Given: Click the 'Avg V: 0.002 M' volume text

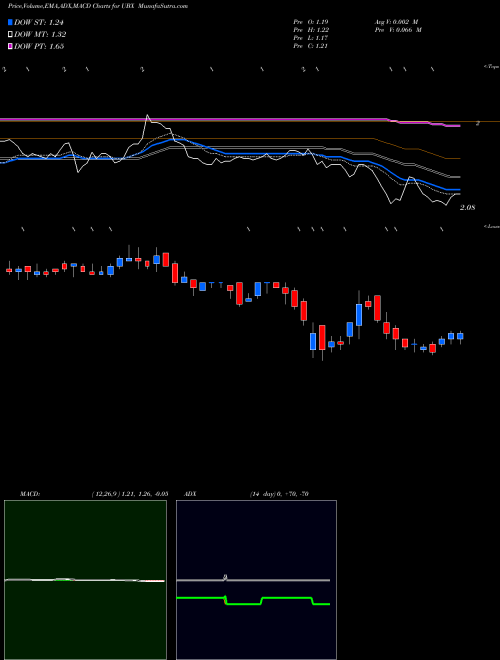Looking at the screenshot, I should pyautogui.click(x=396, y=22).
